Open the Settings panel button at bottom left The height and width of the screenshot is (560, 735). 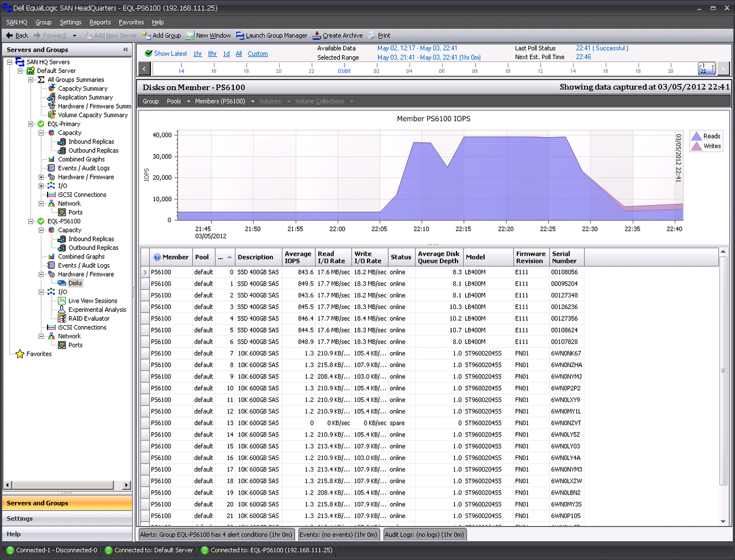[x=67, y=519]
